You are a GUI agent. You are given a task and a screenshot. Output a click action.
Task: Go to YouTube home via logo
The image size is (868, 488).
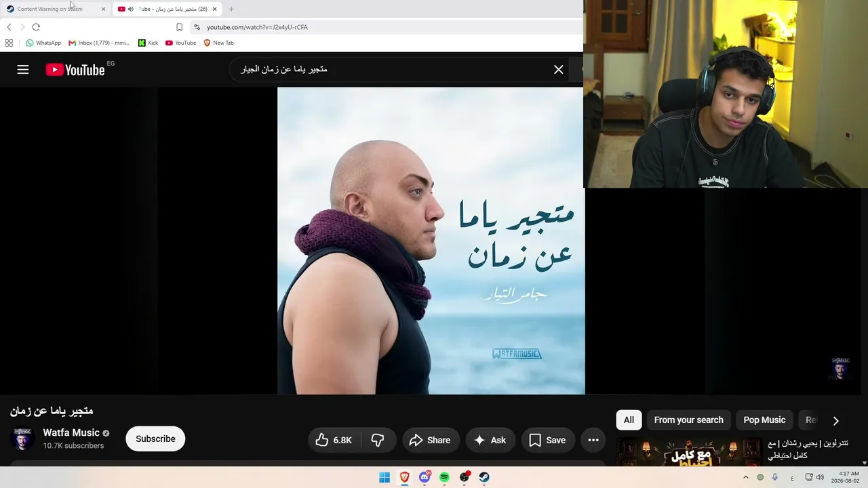pyautogui.click(x=75, y=69)
